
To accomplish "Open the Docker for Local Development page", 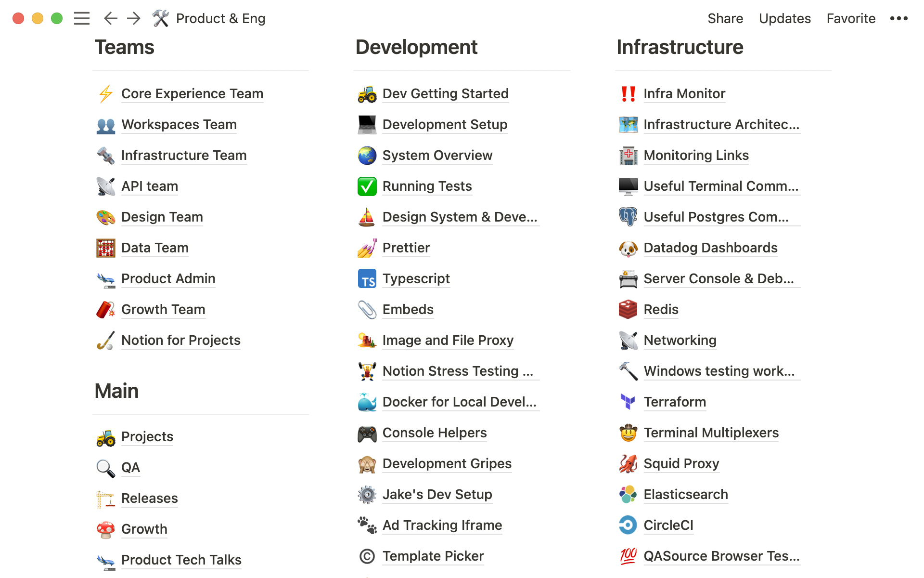I will (460, 402).
